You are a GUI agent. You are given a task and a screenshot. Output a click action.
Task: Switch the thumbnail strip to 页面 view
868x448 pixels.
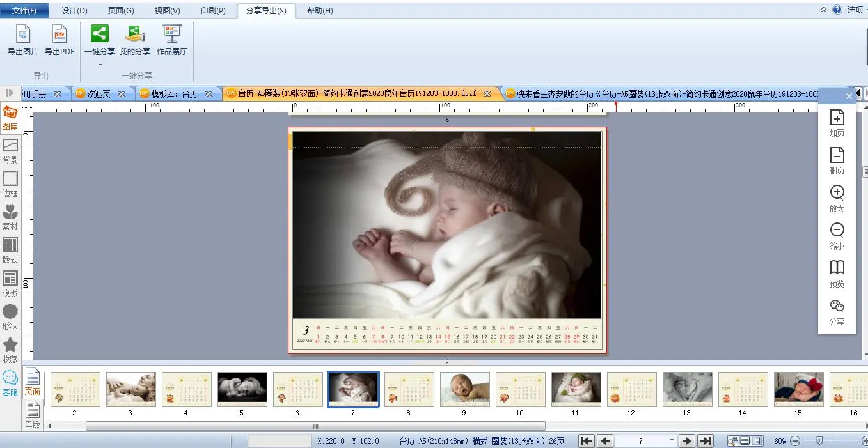click(x=33, y=382)
